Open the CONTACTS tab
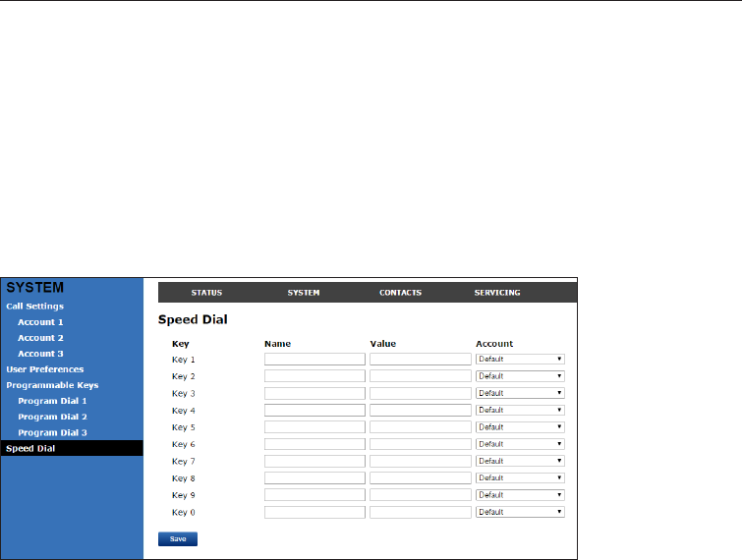The height and width of the screenshot is (560, 742). click(x=400, y=293)
